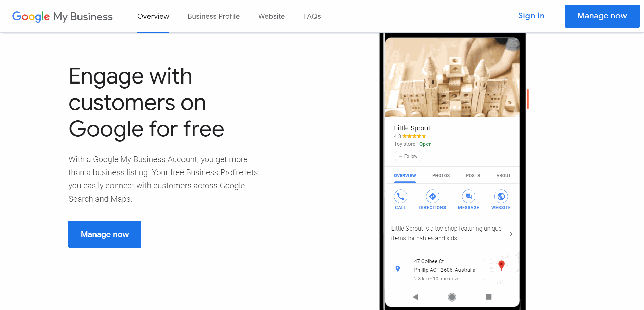Tap the Directions arrow icon
The image size is (644, 310).
[432, 196]
